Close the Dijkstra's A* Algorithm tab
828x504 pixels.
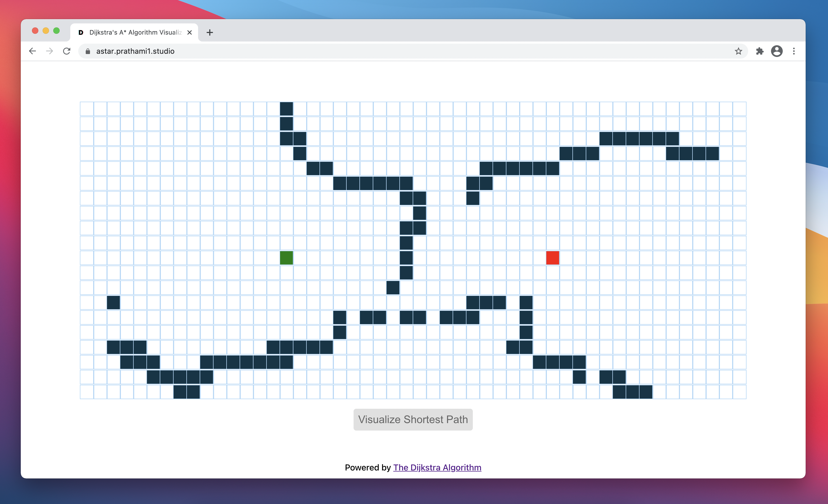(x=190, y=32)
